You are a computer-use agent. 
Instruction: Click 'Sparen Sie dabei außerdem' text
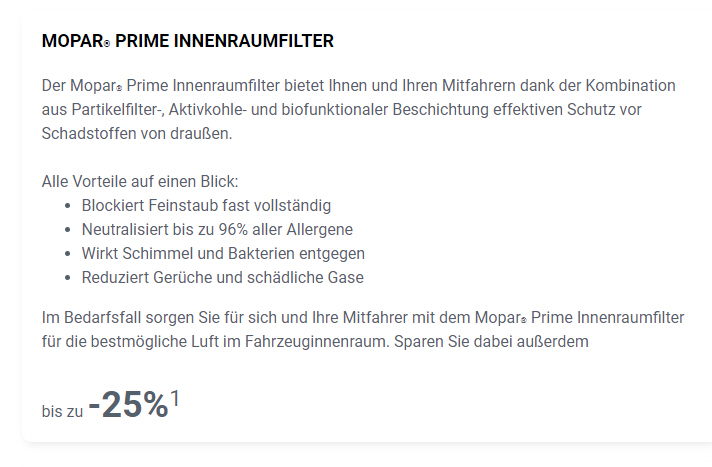(x=491, y=342)
